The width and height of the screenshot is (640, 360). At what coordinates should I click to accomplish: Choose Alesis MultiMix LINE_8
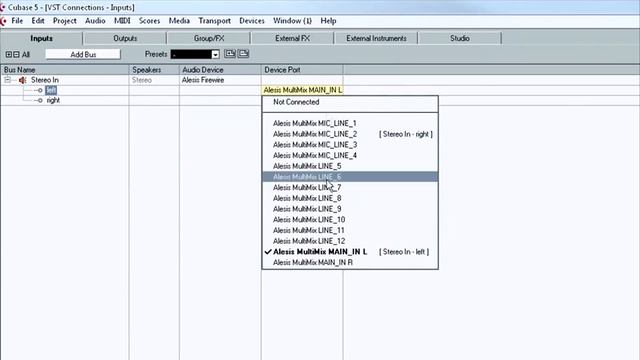click(350, 198)
